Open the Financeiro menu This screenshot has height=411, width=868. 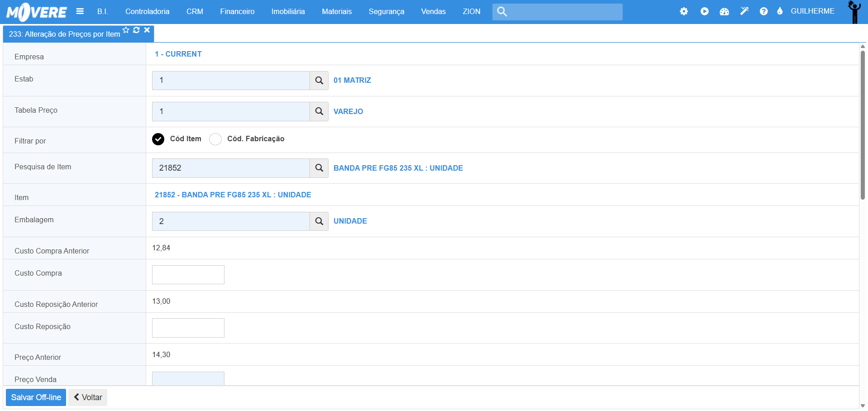click(237, 11)
